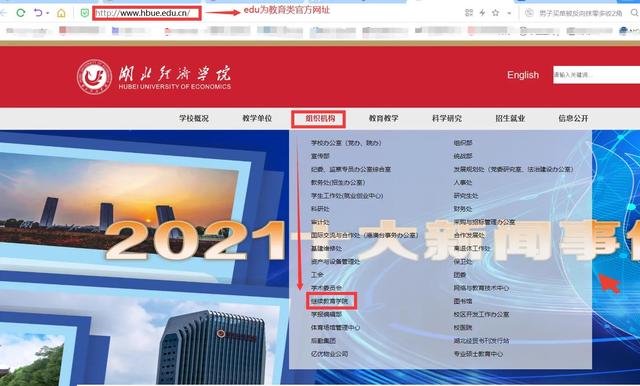Viewport: 640px width, 386px height.
Task: Select 科研处 in the dropdown
Action: click(x=320, y=209)
